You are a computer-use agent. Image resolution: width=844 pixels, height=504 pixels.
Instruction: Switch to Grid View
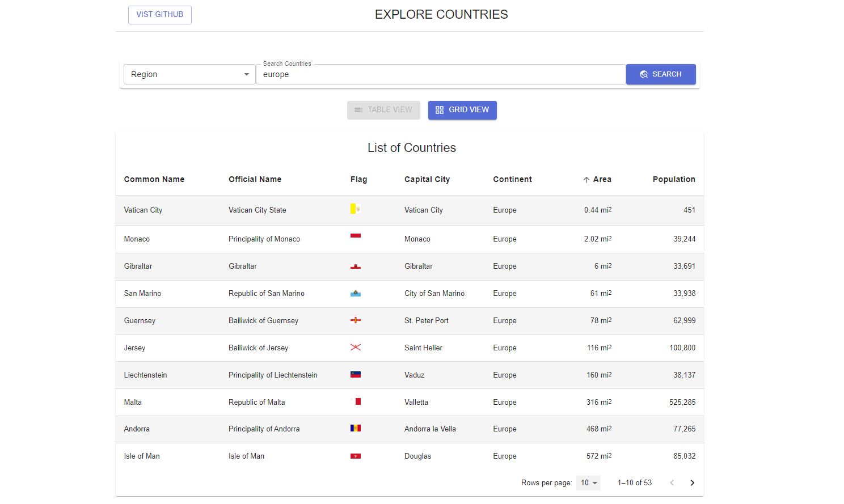[462, 110]
